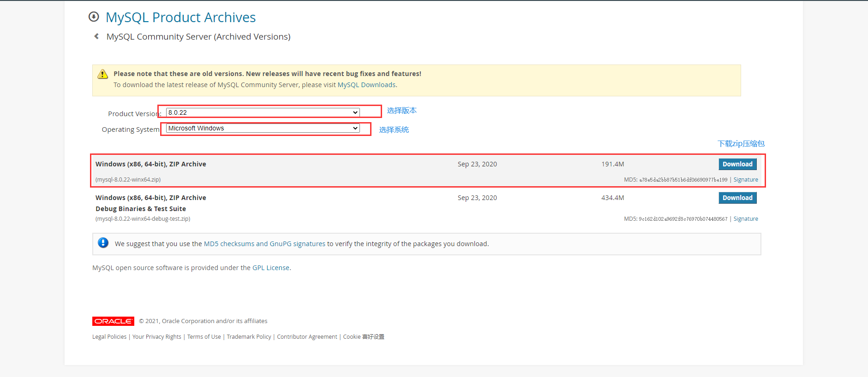The width and height of the screenshot is (868, 377).
Task: Open Signature link for mysql-8.0.22-winx64.zip
Action: pos(746,180)
